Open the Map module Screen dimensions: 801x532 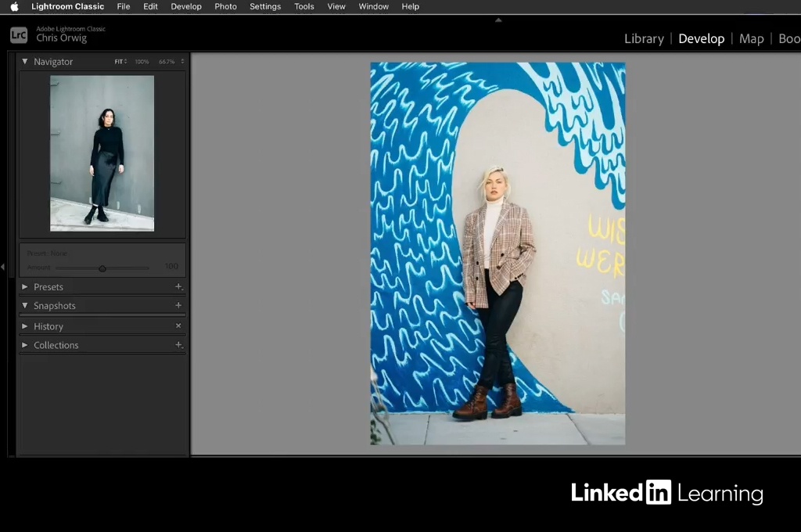click(x=751, y=39)
